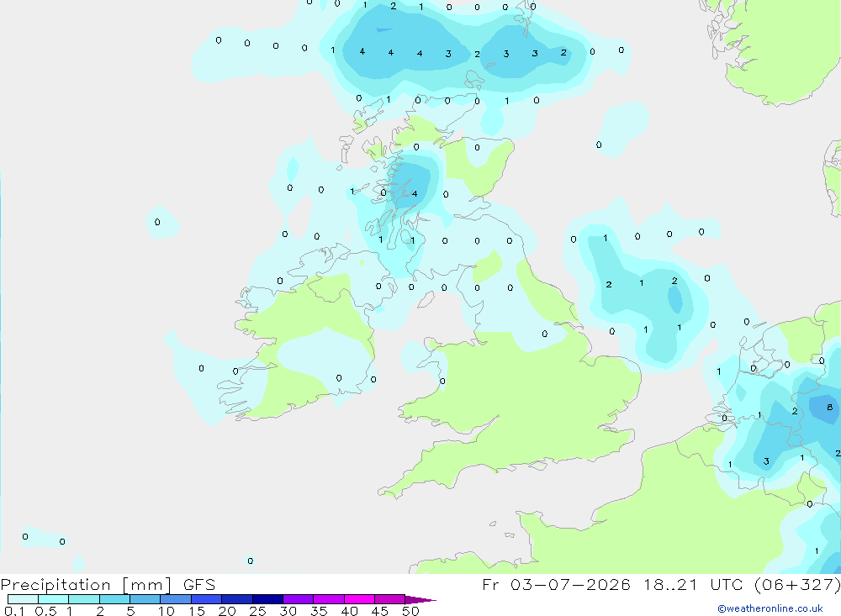This screenshot has width=841, height=616.
Task: Pick the 15–20 mm legend swatch
Action: [x=207, y=599]
